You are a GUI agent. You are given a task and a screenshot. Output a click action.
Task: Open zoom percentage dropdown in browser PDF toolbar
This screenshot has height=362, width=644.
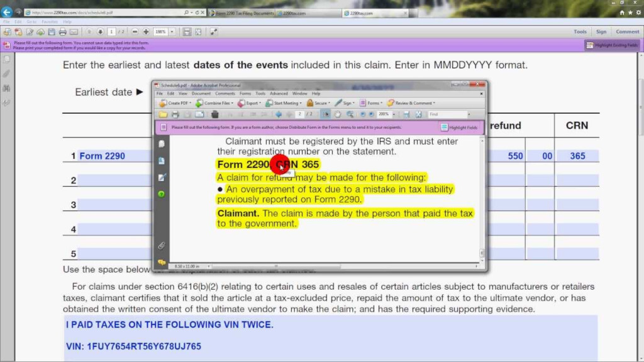[172, 31]
